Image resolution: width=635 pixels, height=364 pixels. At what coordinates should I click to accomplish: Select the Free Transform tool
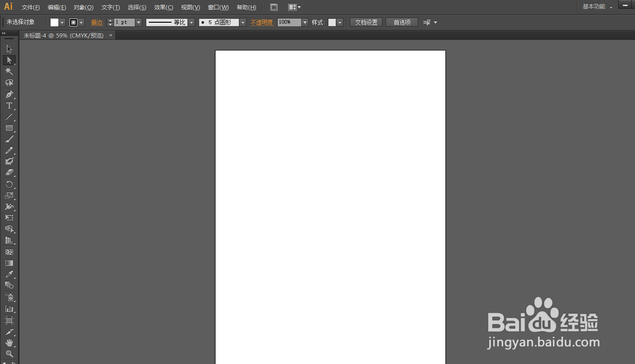tap(9, 218)
